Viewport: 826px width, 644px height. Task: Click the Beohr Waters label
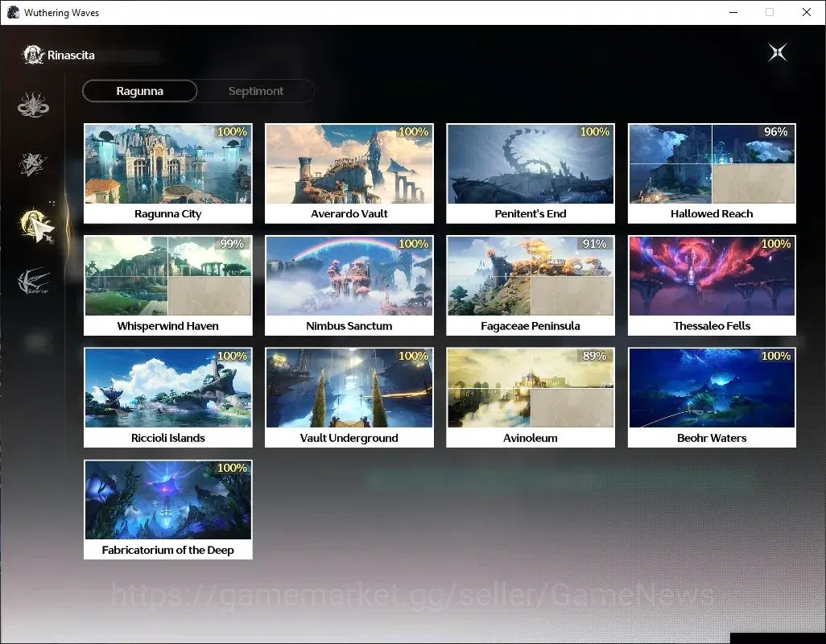(712, 438)
